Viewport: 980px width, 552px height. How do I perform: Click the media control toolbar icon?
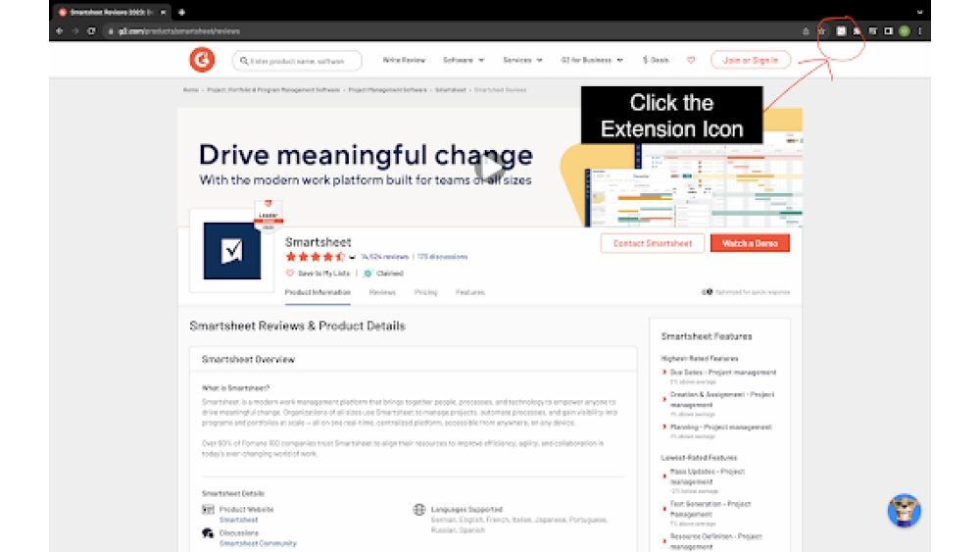point(873,31)
